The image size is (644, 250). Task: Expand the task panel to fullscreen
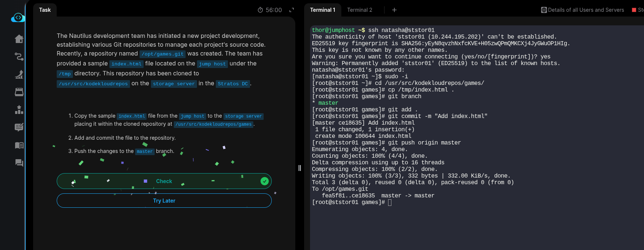pos(292,10)
